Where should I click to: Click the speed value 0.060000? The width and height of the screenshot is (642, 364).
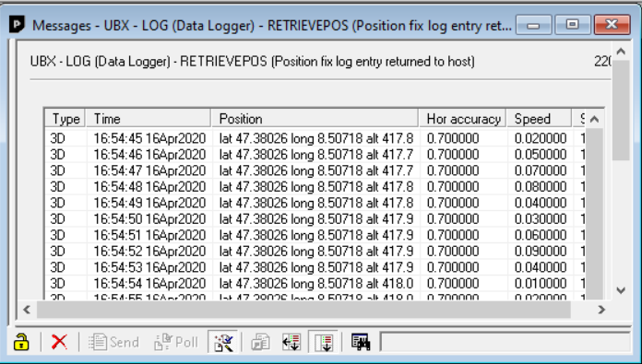541,235
